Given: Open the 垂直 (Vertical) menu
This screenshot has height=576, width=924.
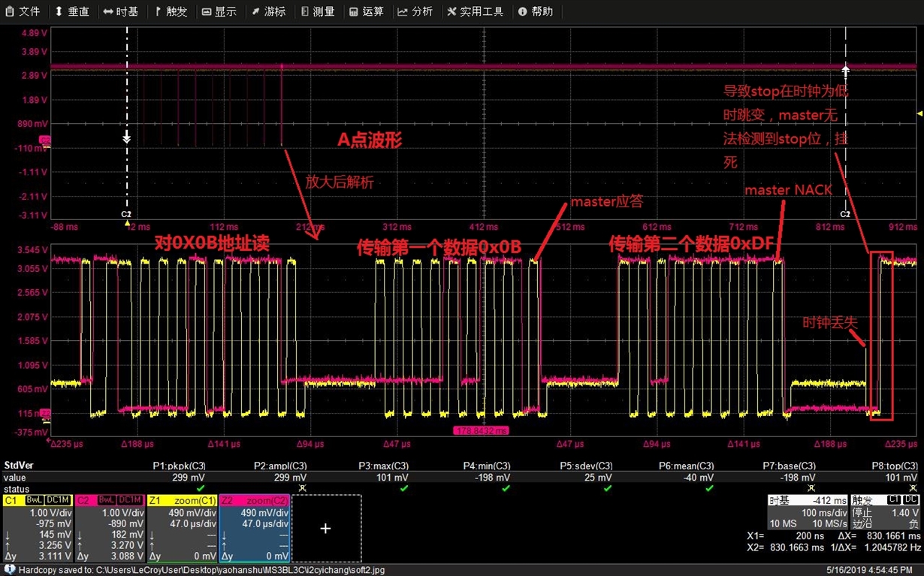Looking at the screenshot, I should (x=72, y=11).
